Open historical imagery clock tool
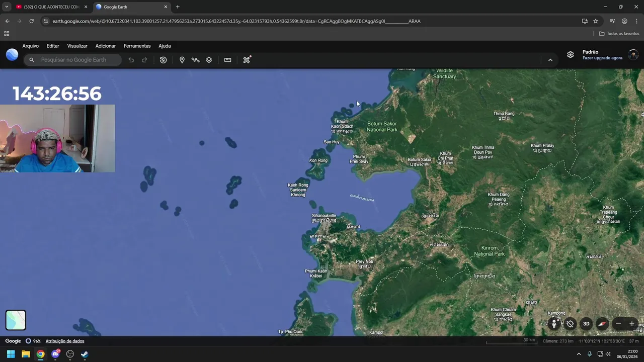This screenshot has width=644, height=362. pos(164,60)
